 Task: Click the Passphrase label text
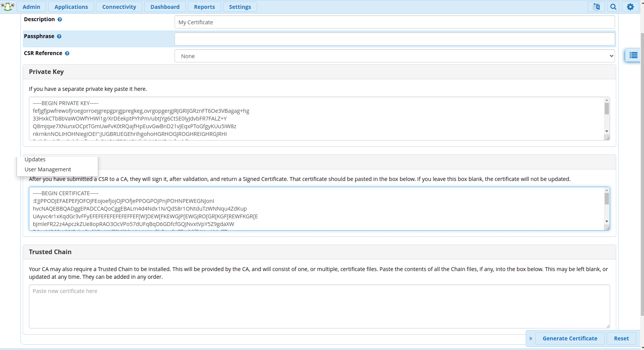pos(39,36)
